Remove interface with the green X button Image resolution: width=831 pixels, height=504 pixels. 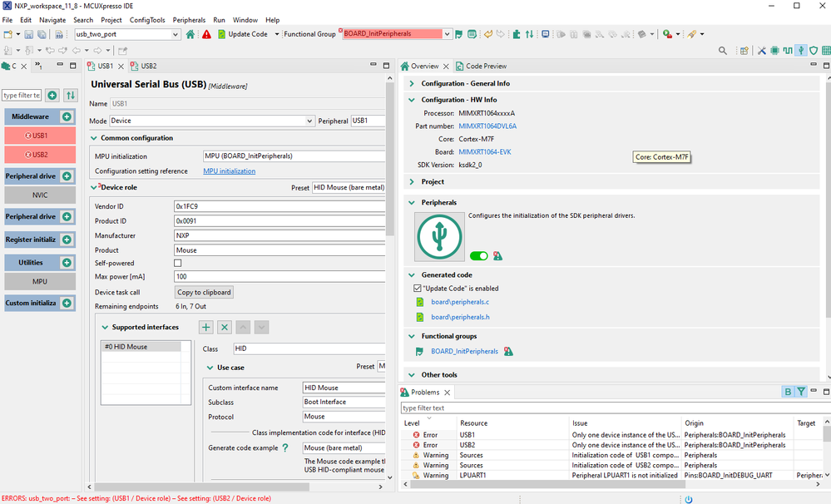pyautogui.click(x=225, y=328)
